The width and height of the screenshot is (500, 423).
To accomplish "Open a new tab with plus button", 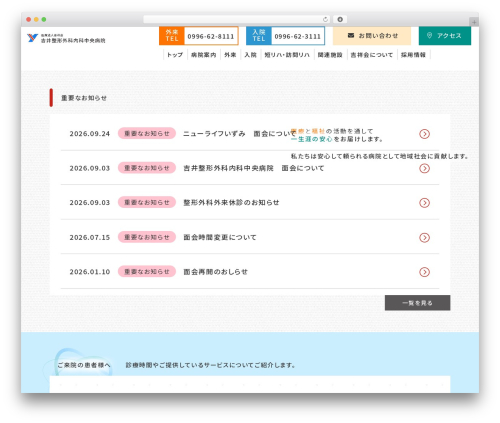I will [x=474, y=22].
